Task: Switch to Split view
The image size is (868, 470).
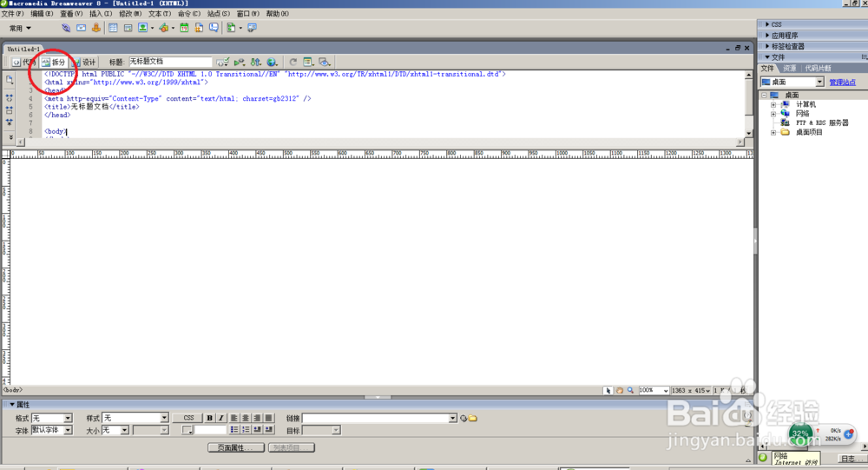Action: pyautogui.click(x=53, y=62)
